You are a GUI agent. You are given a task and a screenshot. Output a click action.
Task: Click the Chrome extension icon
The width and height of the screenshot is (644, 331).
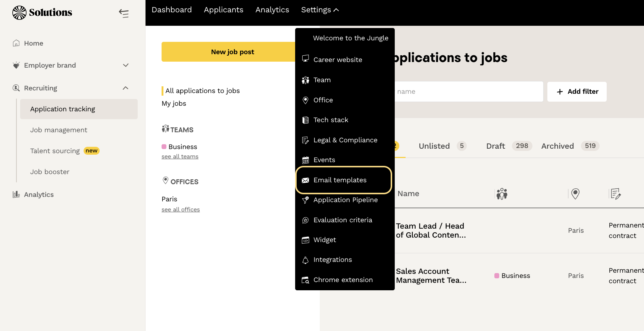point(305,280)
